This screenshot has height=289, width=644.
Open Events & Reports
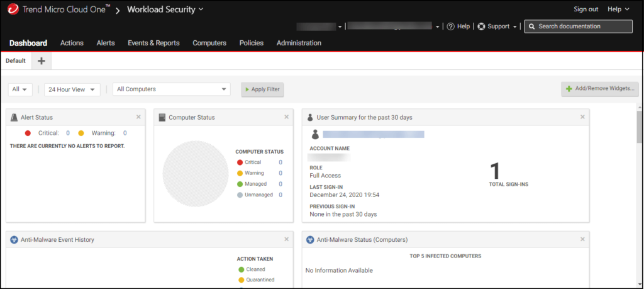[x=153, y=43]
